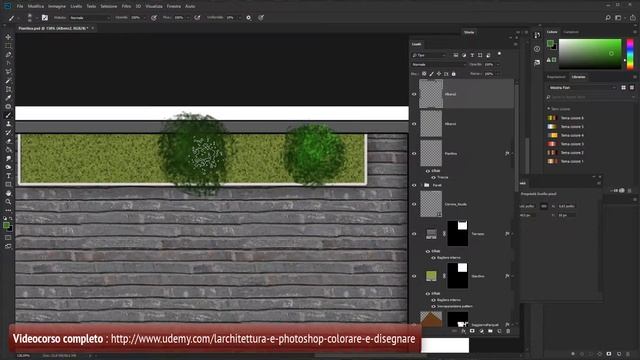Screen dimensions: 640x360
Task: Create new group folder icon
Action: pyautogui.click(x=490, y=331)
